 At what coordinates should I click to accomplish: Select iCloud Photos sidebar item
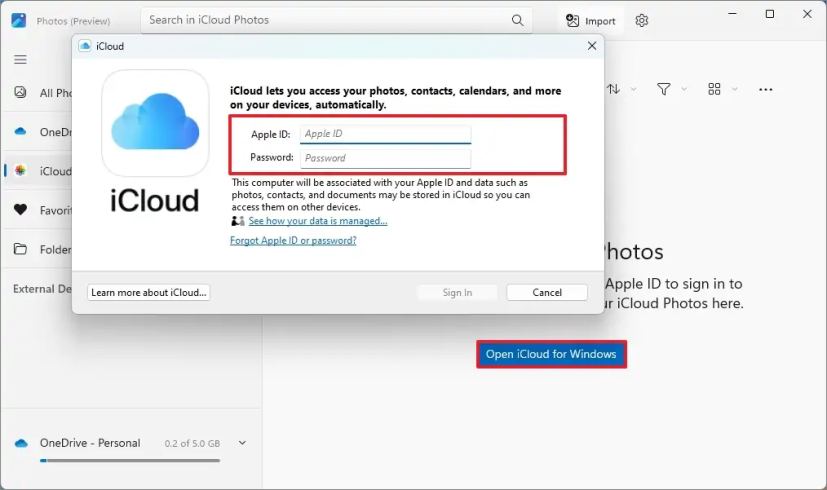[x=38, y=171]
